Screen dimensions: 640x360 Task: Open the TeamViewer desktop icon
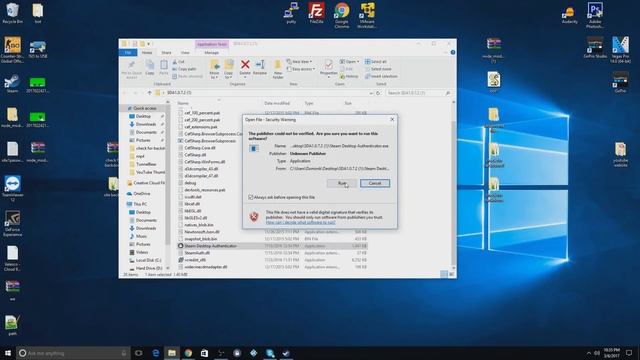pos(13,189)
